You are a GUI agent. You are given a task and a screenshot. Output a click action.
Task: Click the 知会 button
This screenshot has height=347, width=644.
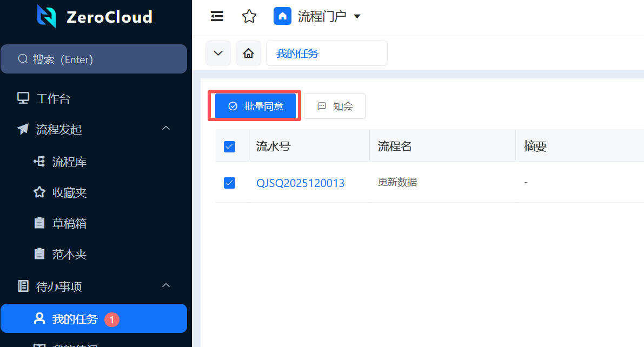click(x=335, y=106)
